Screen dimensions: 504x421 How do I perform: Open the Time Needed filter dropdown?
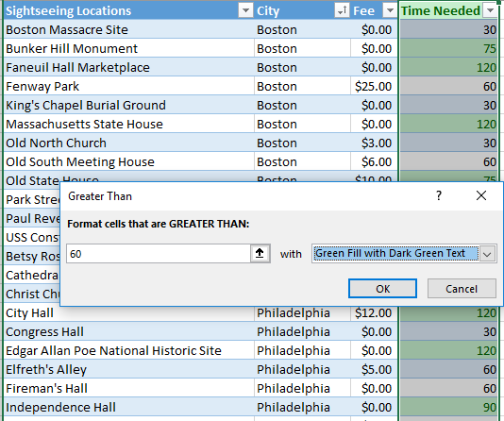coord(491,10)
